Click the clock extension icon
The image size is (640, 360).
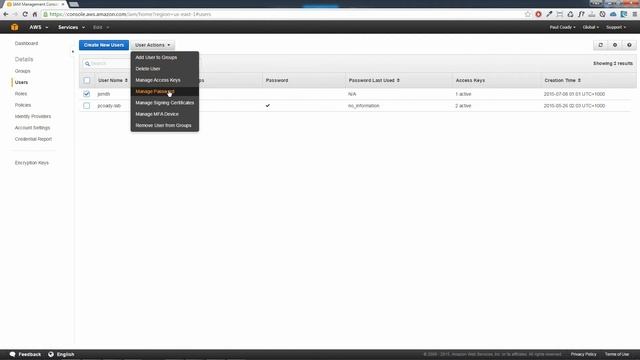(602, 14)
